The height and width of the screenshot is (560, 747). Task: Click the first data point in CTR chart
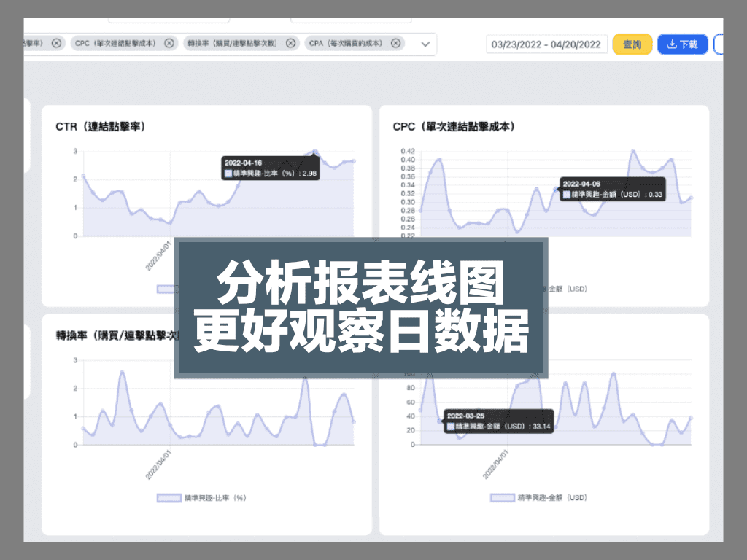(x=83, y=176)
